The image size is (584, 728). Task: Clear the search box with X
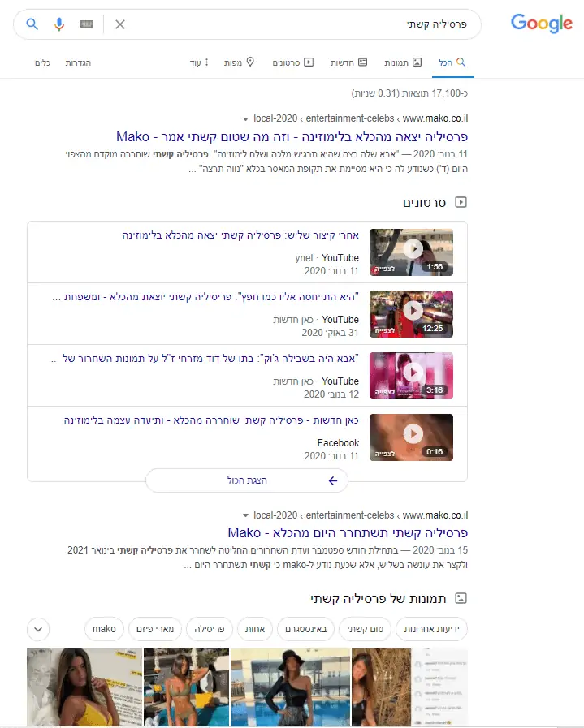(120, 24)
